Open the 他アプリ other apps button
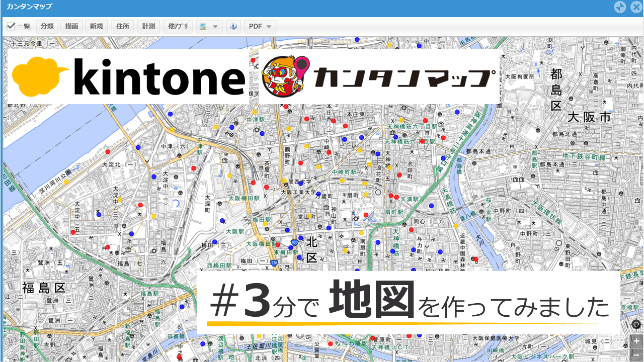 [178, 27]
